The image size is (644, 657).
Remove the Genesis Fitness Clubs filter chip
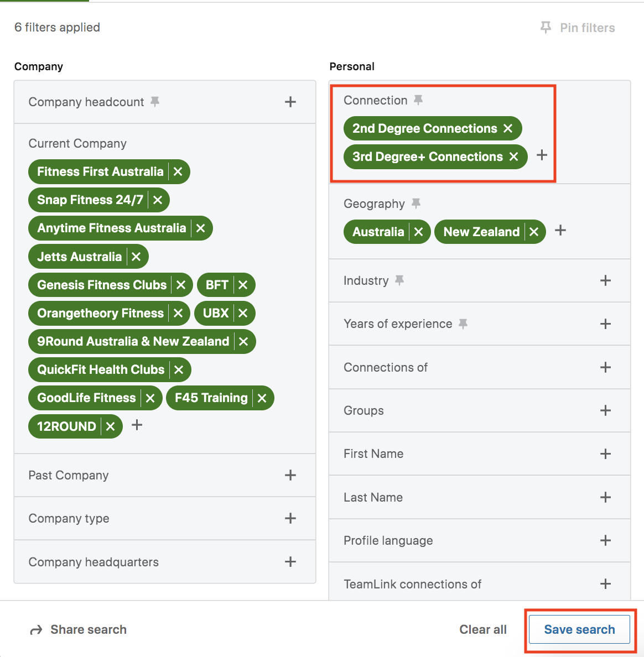point(181,285)
